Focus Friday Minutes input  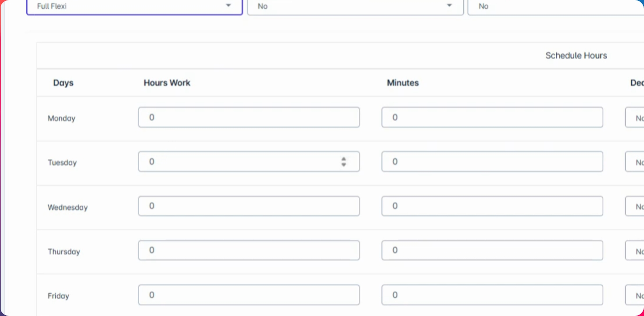coord(492,295)
